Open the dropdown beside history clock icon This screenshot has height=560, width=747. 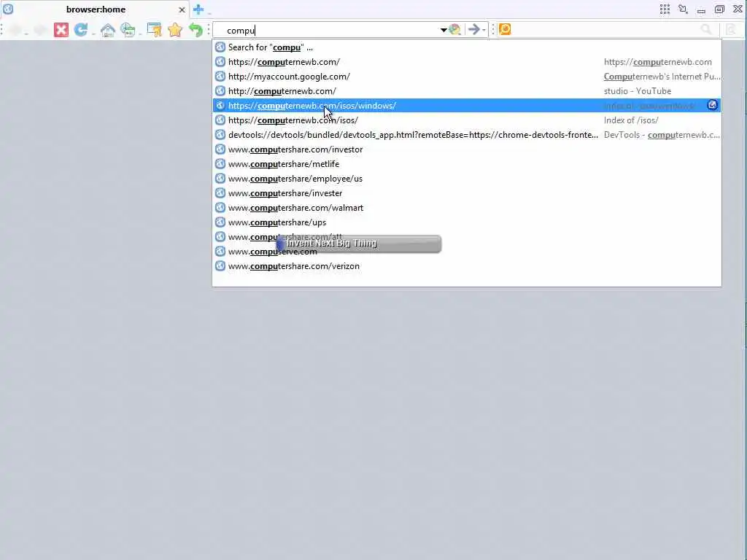pyautogui.click(x=140, y=34)
